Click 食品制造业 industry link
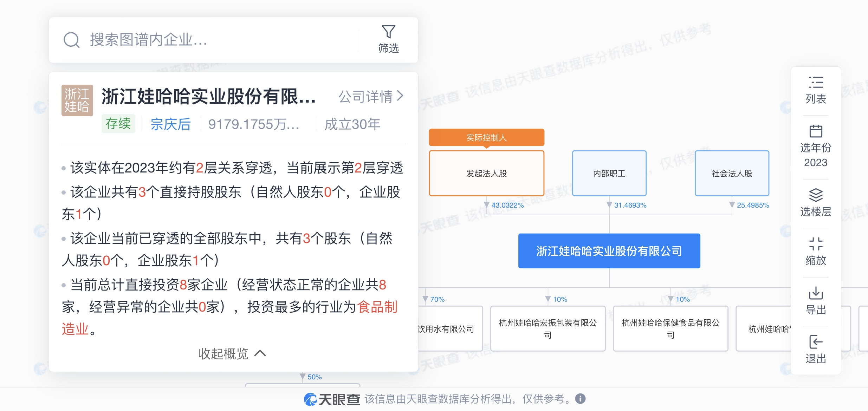 point(377,307)
